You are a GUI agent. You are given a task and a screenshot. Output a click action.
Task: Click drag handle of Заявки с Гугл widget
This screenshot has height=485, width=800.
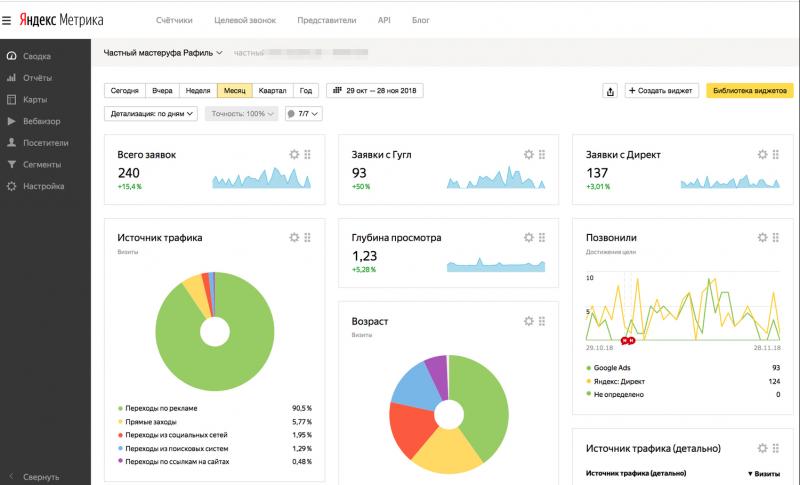pos(542,155)
